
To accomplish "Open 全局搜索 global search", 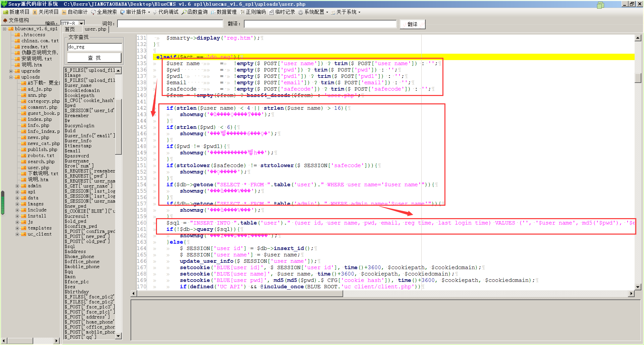I will [104, 12].
